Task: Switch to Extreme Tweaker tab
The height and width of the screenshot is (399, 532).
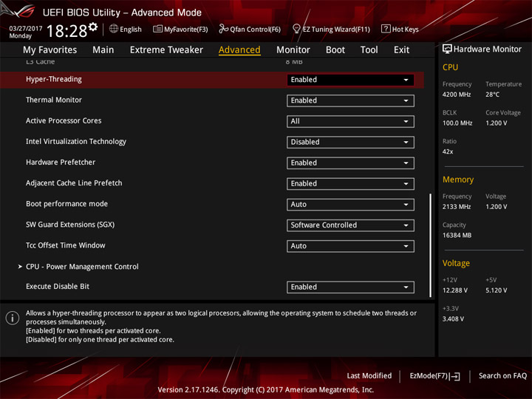Action: 166,50
